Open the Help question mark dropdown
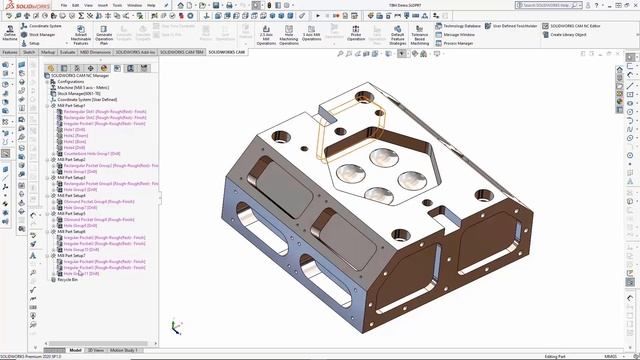 pos(602,5)
